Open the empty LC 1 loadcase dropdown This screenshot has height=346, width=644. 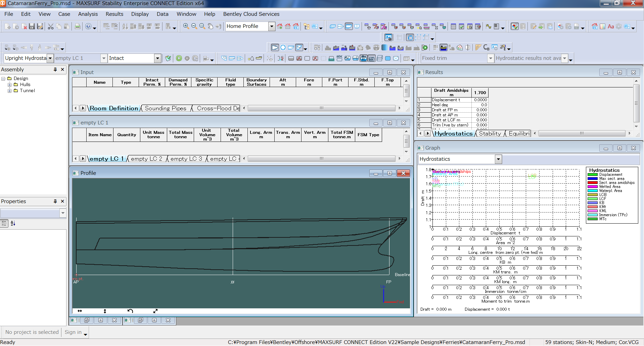[x=104, y=58]
